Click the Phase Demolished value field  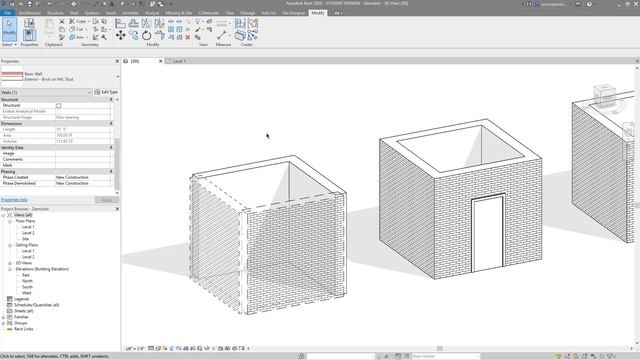82,184
